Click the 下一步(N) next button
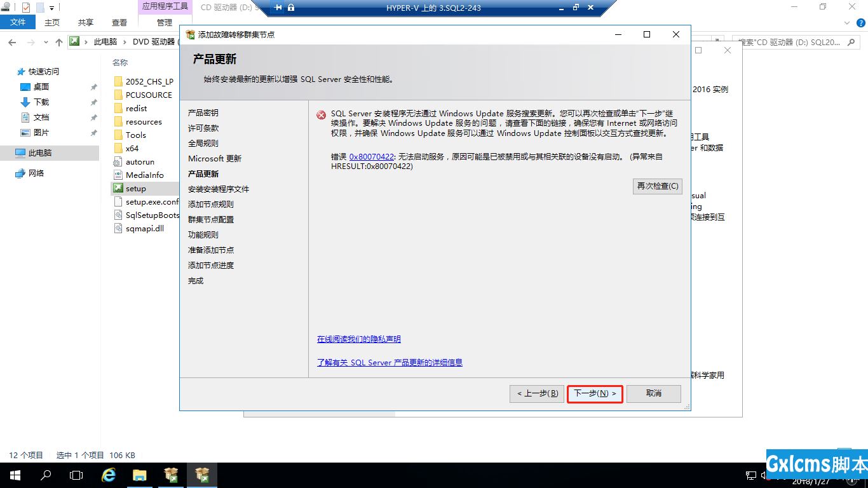 coord(595,393)
